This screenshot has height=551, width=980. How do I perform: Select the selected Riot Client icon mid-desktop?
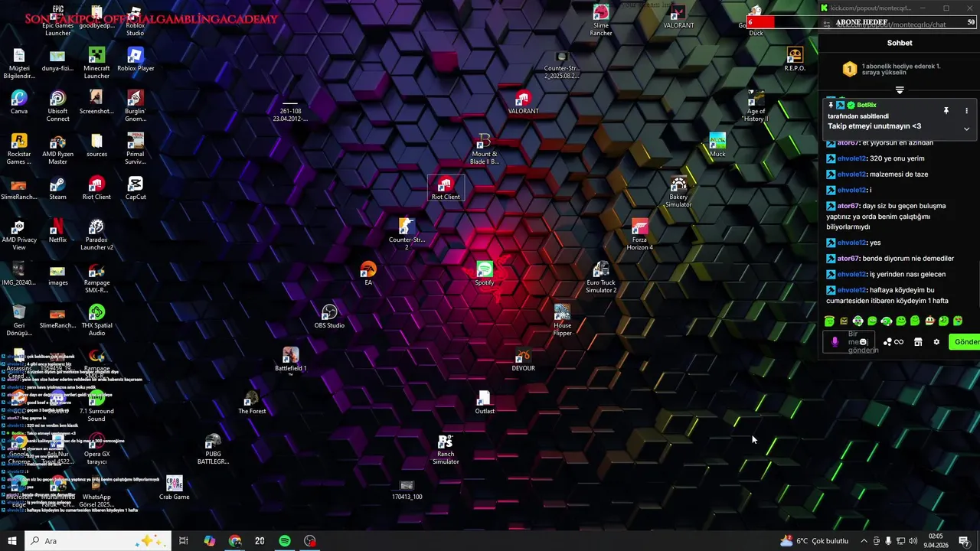(x=446, y=188)
